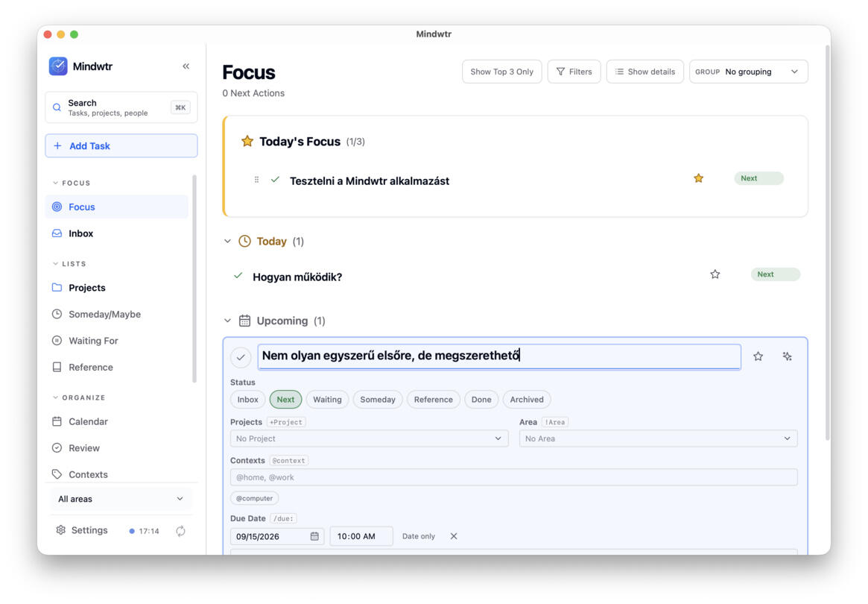This screenshot has height=604, width=868.
Task: Collapse the sidebar with double-chevron icon
Action: point(186,66)
